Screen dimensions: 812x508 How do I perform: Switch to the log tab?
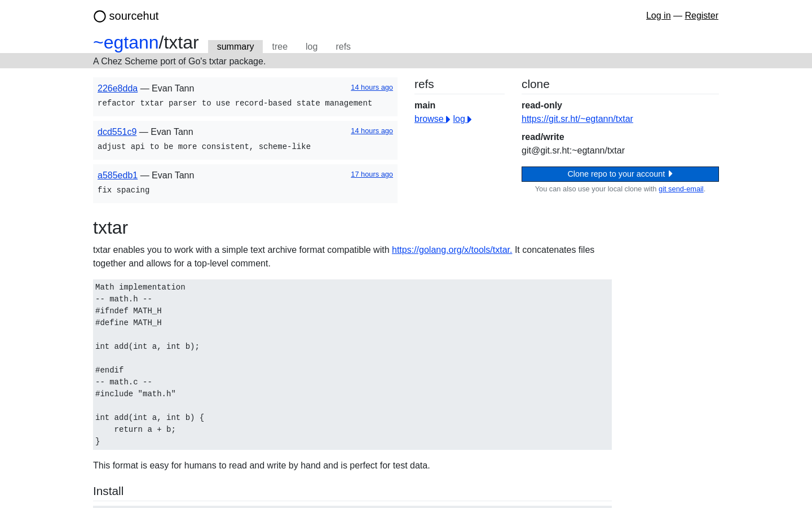(x=311, y=47)
